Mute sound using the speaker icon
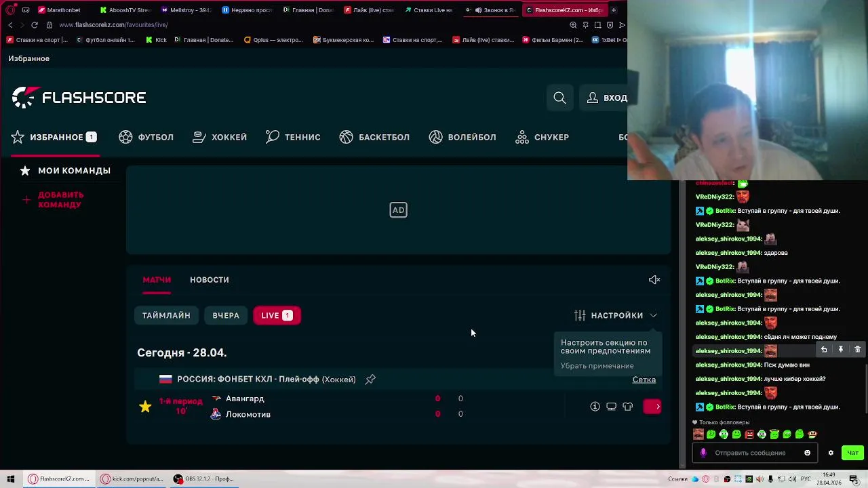This screenshot has width=868, height=488. [654, 280]
